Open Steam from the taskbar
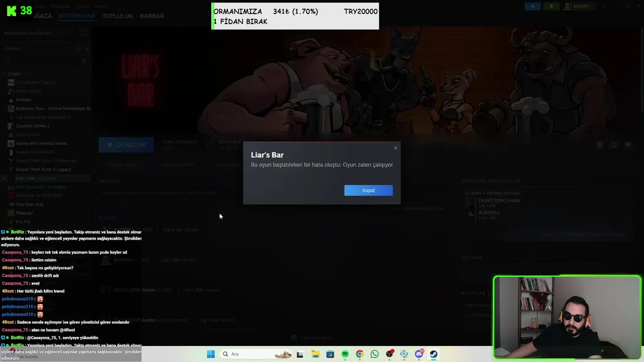Image resolution: width=644 pixels, height=362 pixels. coord(434,354)
